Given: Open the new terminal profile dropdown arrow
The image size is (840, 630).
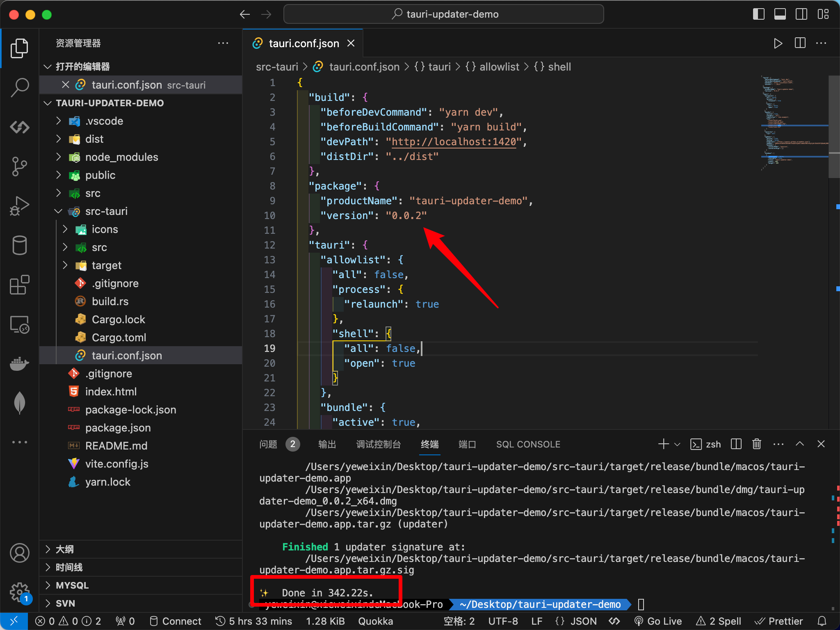Looking at the screenshot, I should pos(677,444).
